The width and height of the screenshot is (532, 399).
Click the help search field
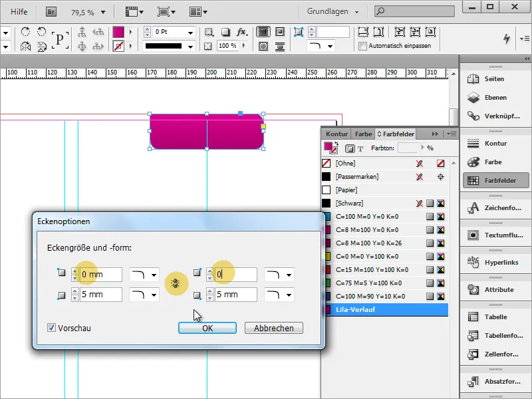(x=414, y=11)
